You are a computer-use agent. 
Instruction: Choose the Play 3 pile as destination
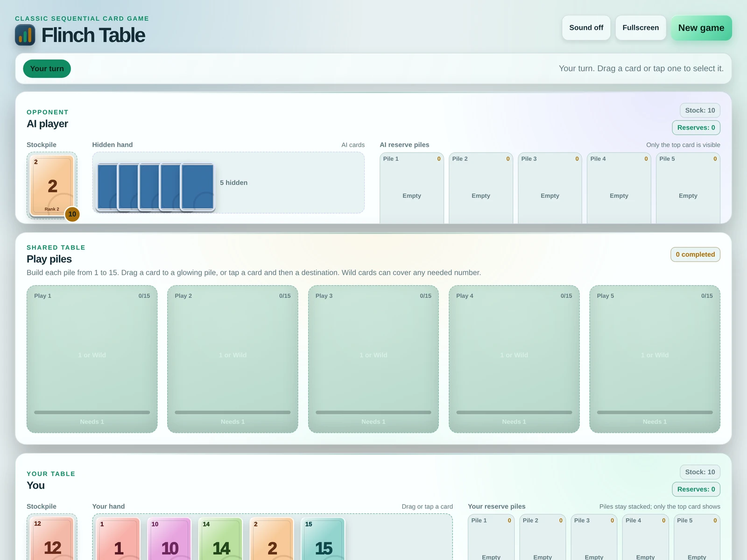pos(373,359)
